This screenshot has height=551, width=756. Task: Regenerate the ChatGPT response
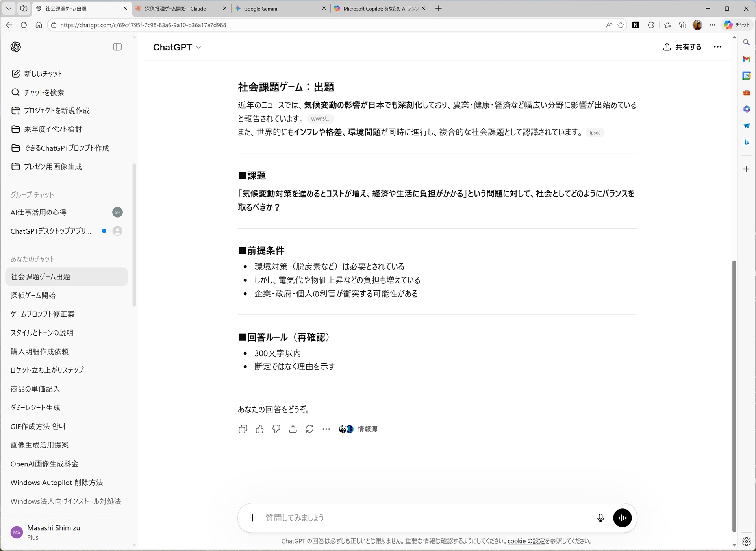(x=310, y=429)
